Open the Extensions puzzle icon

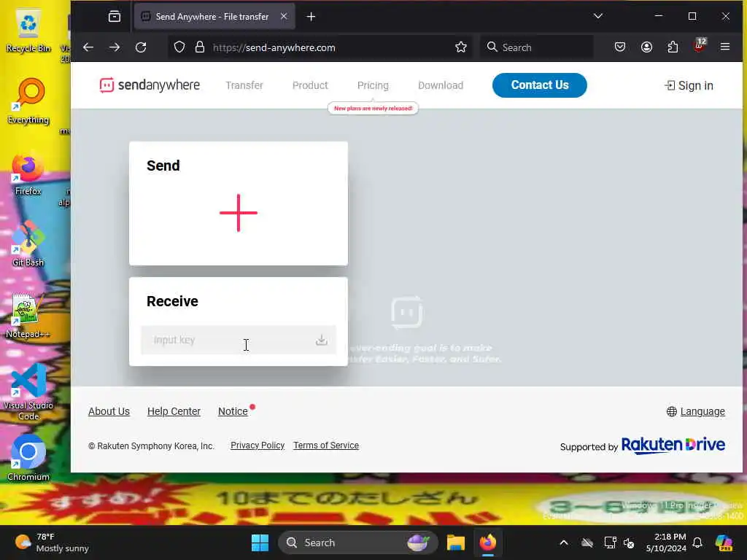[673, 47]
